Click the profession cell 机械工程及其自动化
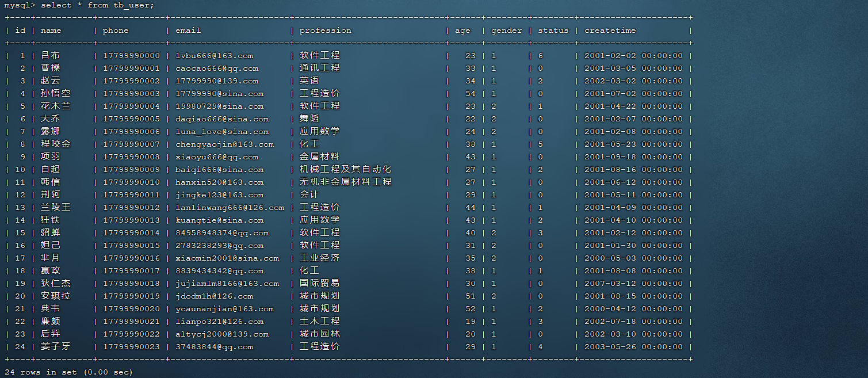 coord(345,170)
